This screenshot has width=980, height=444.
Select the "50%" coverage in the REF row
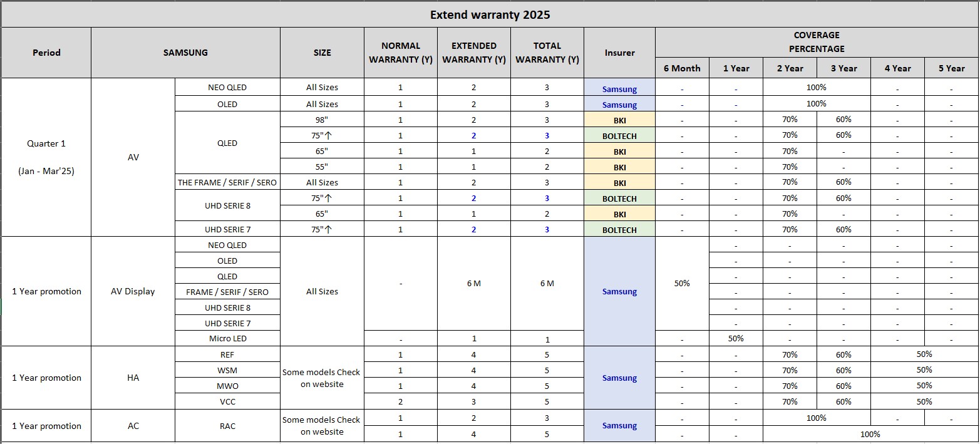(924, 354)
